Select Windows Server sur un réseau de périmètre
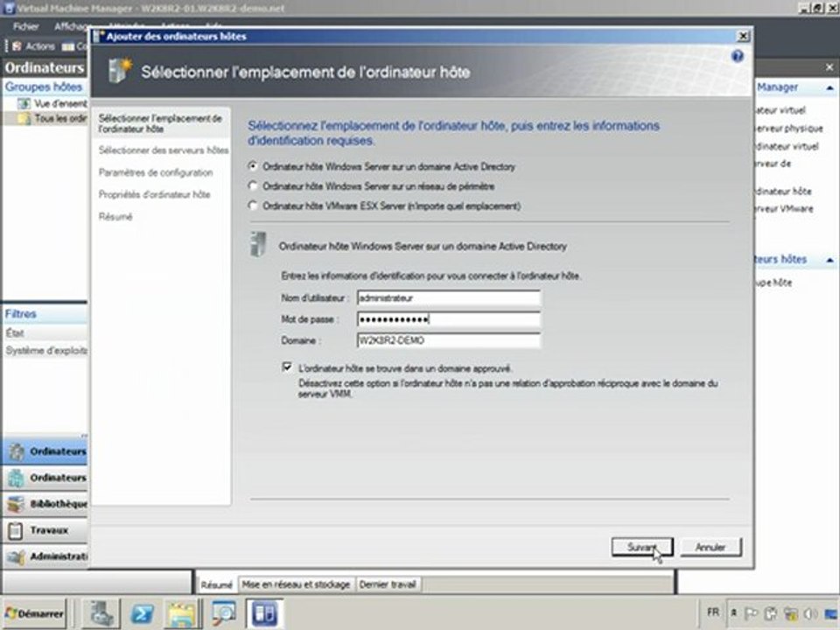 (x=252, y=185)
